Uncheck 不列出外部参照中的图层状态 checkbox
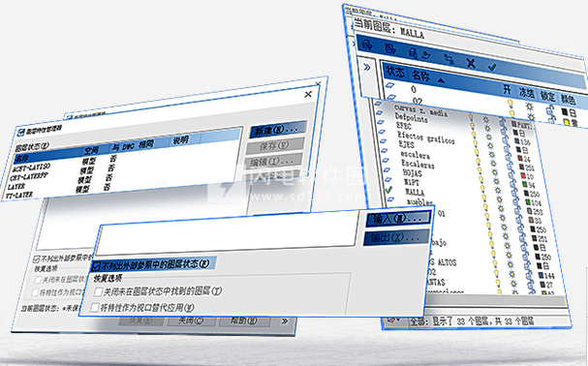This screenshot has width=588, height=366. [96, 266]
